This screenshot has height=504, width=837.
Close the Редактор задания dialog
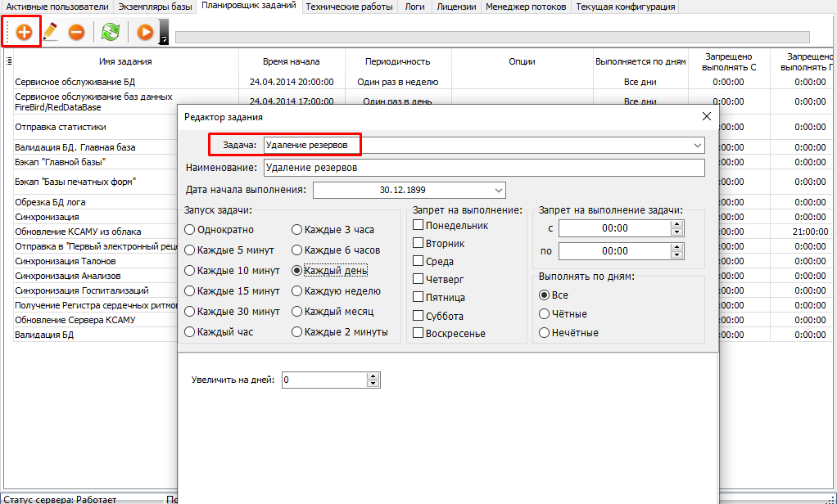click(707, 116)
